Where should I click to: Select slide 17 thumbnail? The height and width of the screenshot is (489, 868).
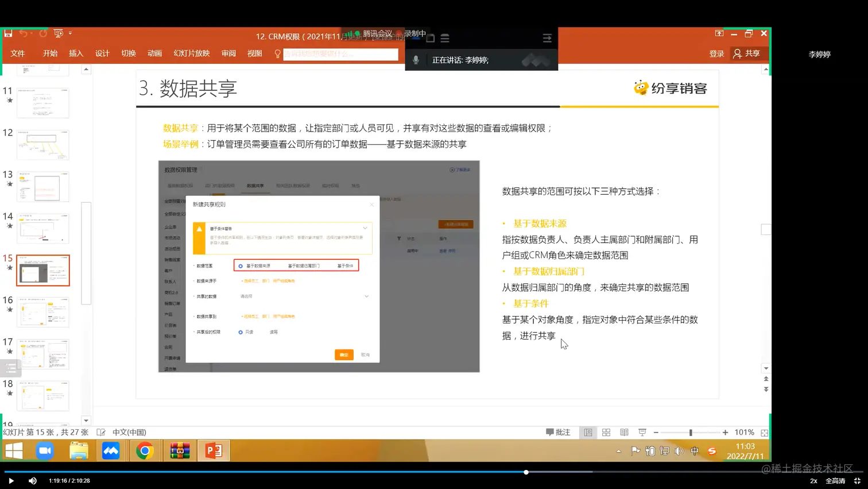(x=43, y=354)
